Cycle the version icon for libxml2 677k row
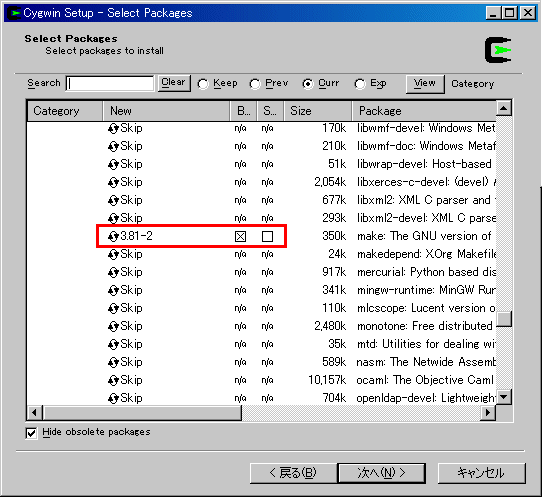The height and width of the screenshot is (497, 542). coord(113,200)
